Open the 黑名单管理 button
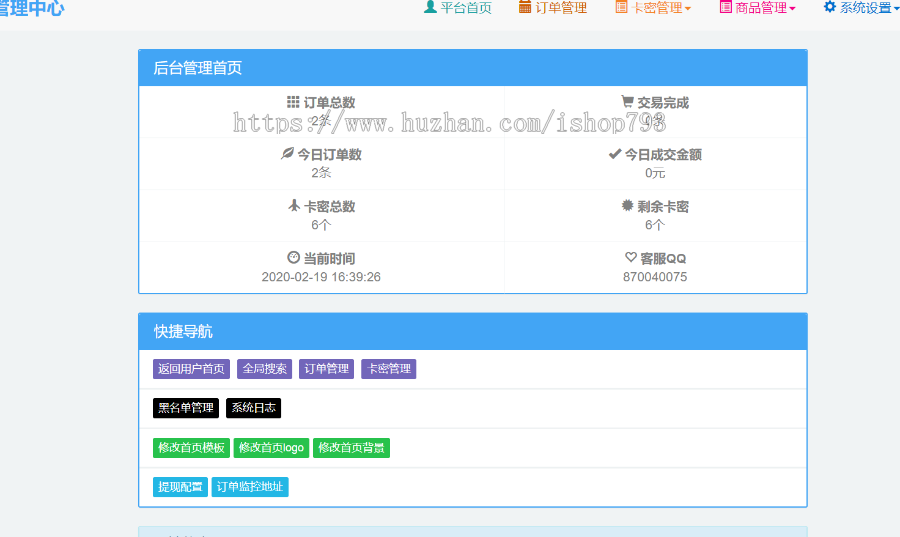900x537 pixels. [186, 408]
